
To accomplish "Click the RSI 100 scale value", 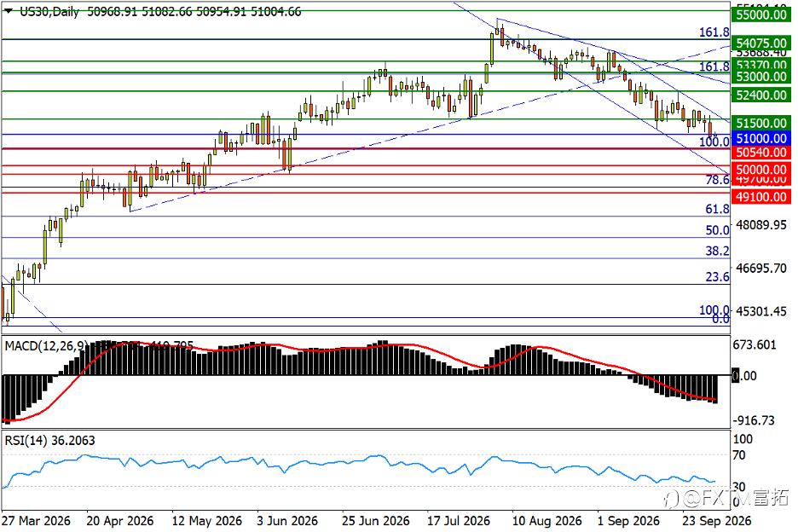I will (x=743, y=439).
